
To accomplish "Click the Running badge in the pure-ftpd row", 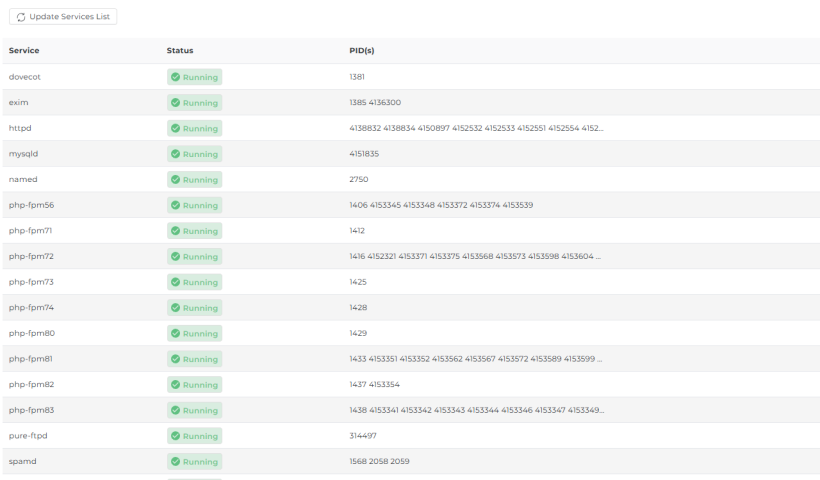I will [195, 436].
